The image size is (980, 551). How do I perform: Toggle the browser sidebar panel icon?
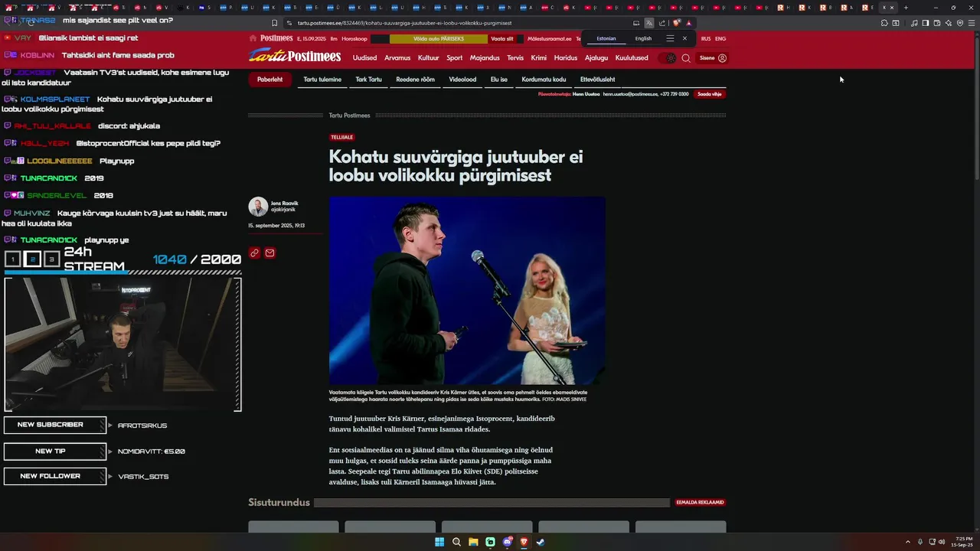[x=926, y=23]
